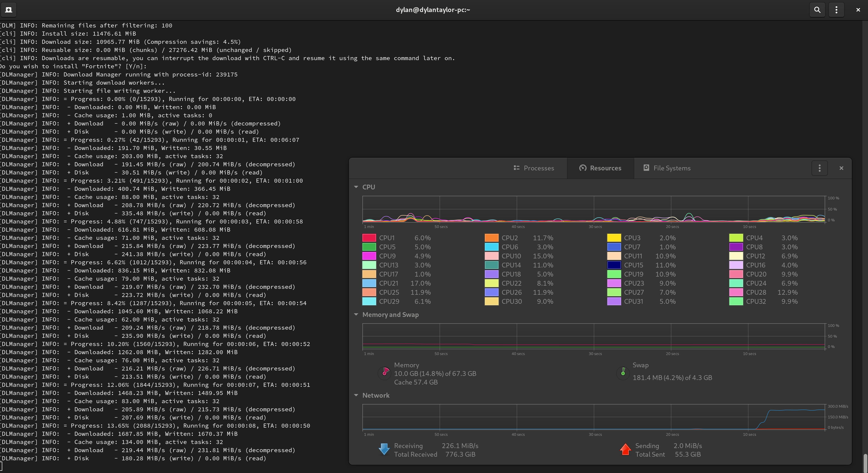This screenshot has height=473, width=868.
Task: Close the System Monitor panel
Action: click(x=841, y=168)
